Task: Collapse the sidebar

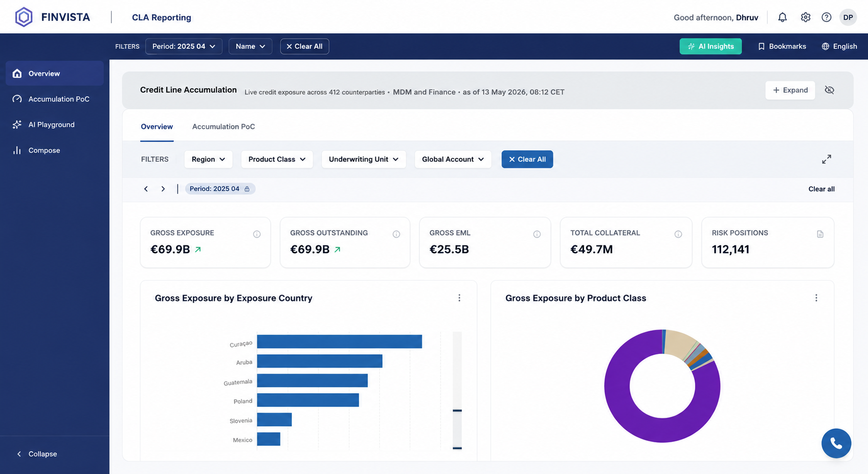Action: pyautogui.click(x=37, y=454)
